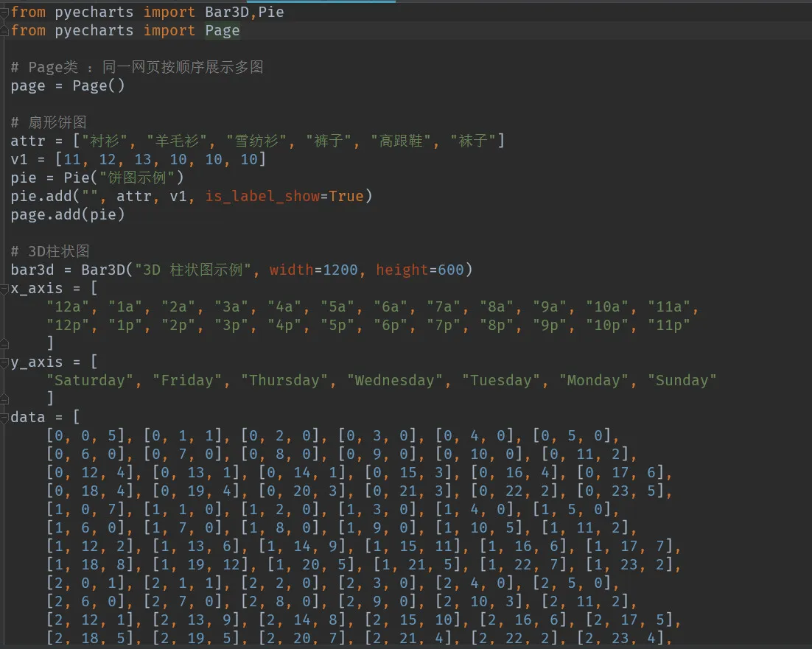Collapse the data list fold marker
The height and width of the screenshot is (649, 812).
[4, 417]
